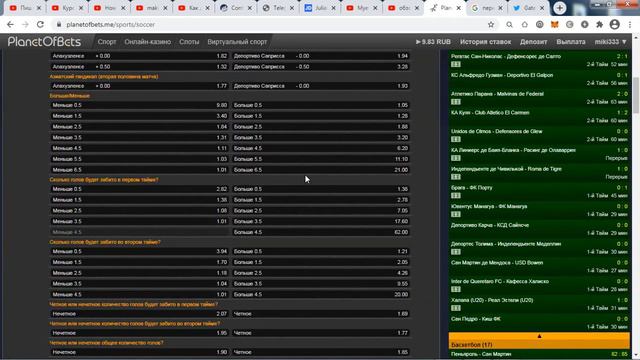
Task: Bet on first-half Нечетное at 2.07
Action: tap(139, 314)
